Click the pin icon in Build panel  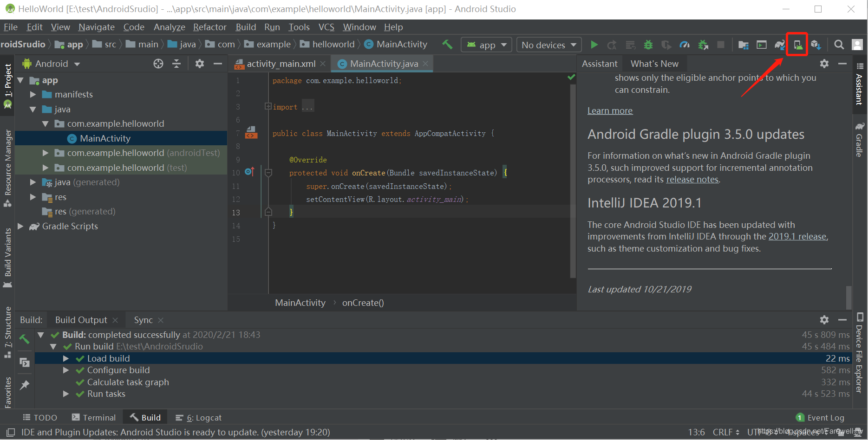[x=25, y=385]
